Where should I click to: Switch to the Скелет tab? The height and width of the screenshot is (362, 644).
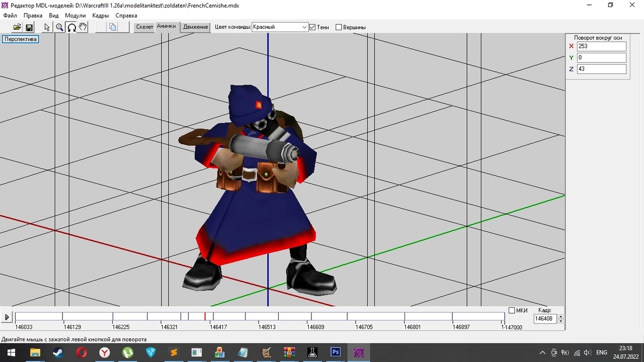(x=144, y=27)
